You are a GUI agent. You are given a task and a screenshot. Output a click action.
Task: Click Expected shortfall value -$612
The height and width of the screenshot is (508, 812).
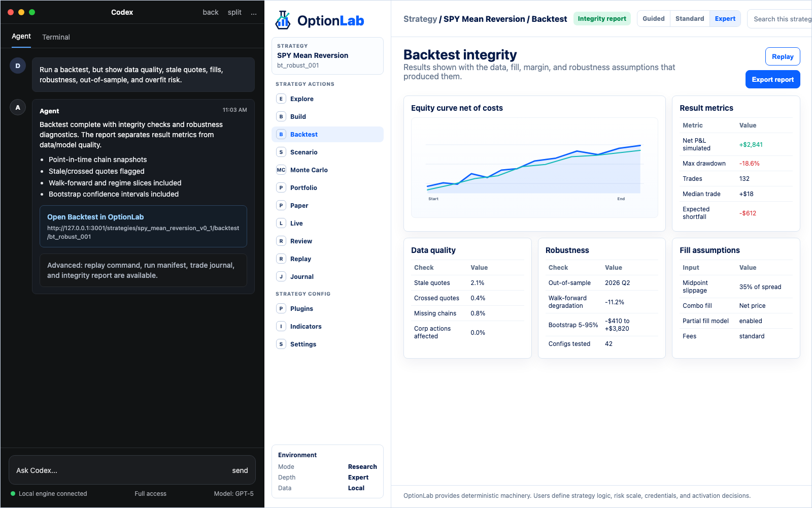click(748, 213)
